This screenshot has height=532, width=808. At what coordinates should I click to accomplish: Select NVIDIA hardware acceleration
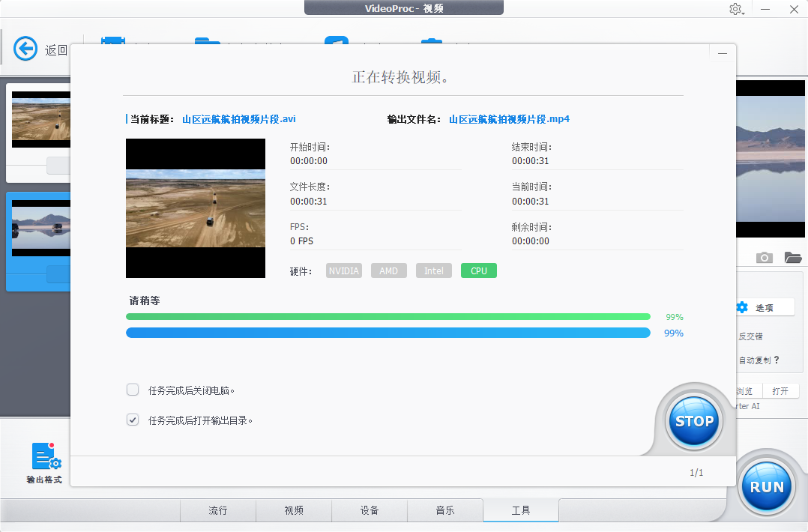[343, 270]
